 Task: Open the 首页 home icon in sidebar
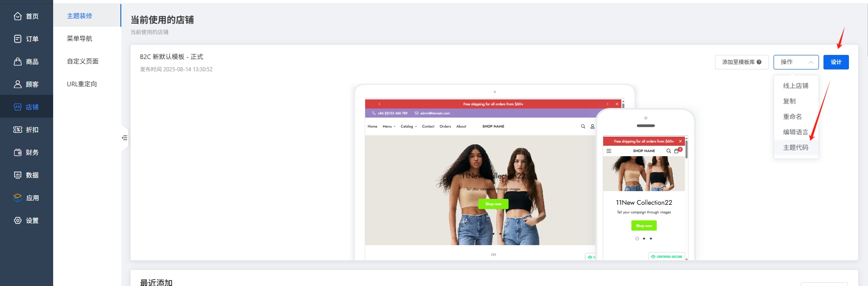18,16
